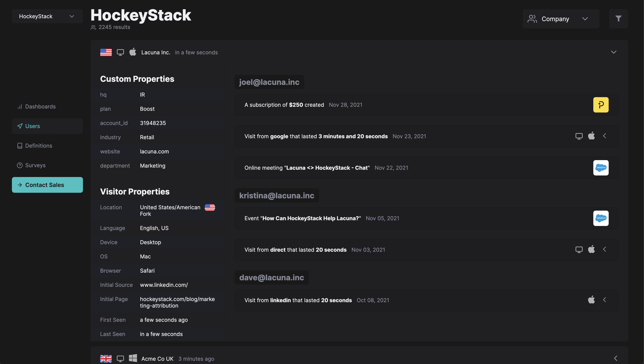Expand the google visit row chevron
The image size is (644, 364).
click(x=604, y=136)
